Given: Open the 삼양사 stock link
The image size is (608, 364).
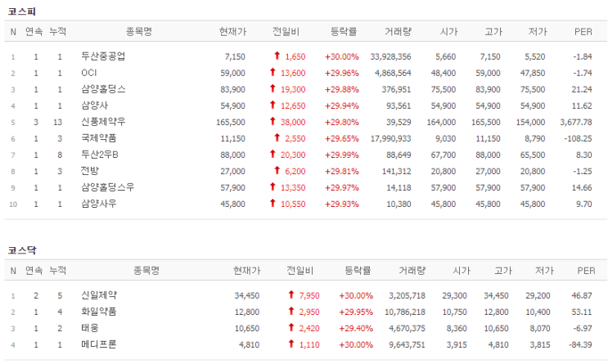Looking at the screenshot, I should 95,106.
